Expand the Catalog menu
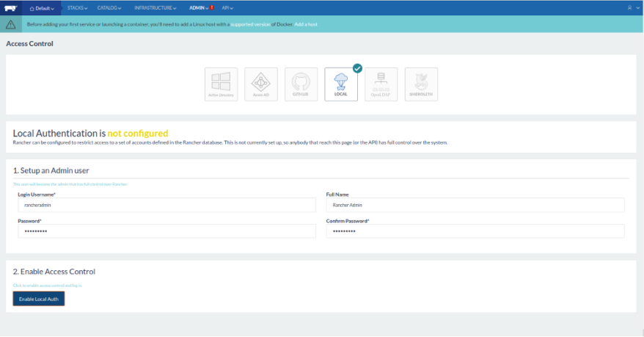 pyautogui.click(x=111, y=7)
